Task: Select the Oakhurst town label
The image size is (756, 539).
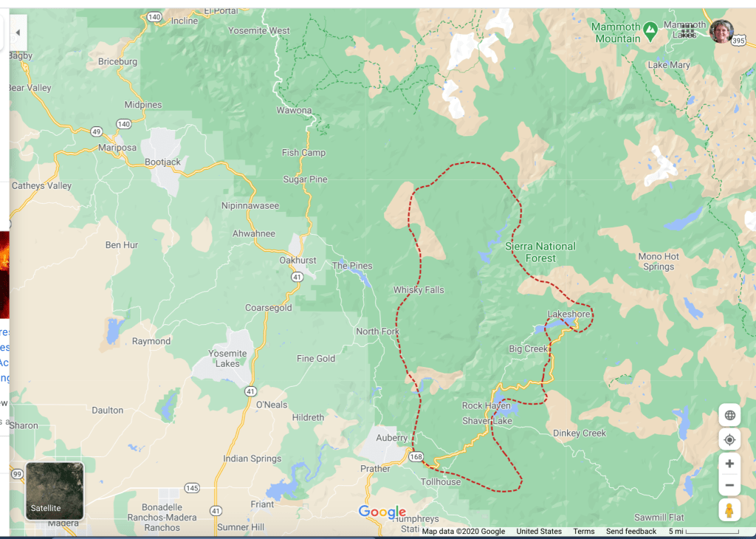Action: point(298,261)
